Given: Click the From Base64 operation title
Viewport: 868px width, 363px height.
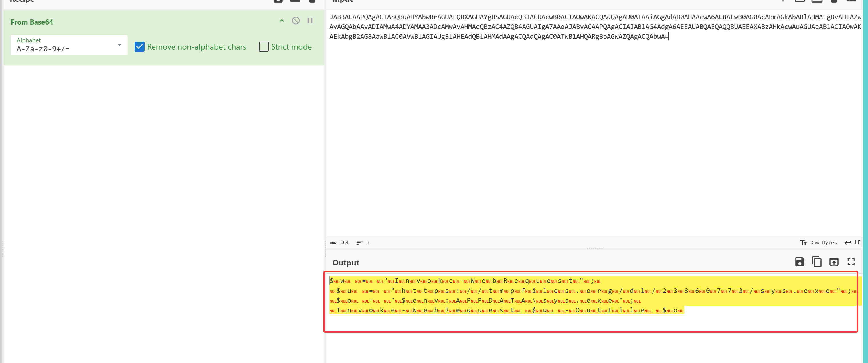Looking at the screenshot, I should tap(32, 22).
